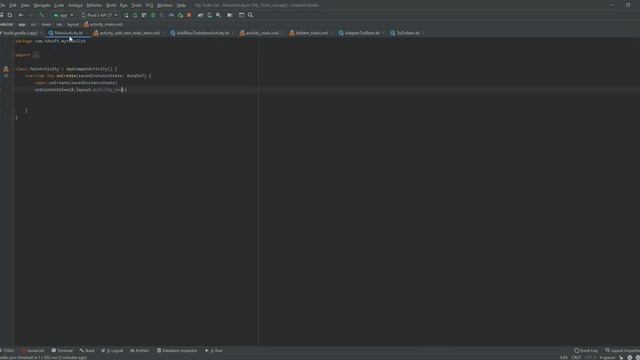Click the SDK Manager icon
Screen dimensions: 640x360
[x=218, y=15]
